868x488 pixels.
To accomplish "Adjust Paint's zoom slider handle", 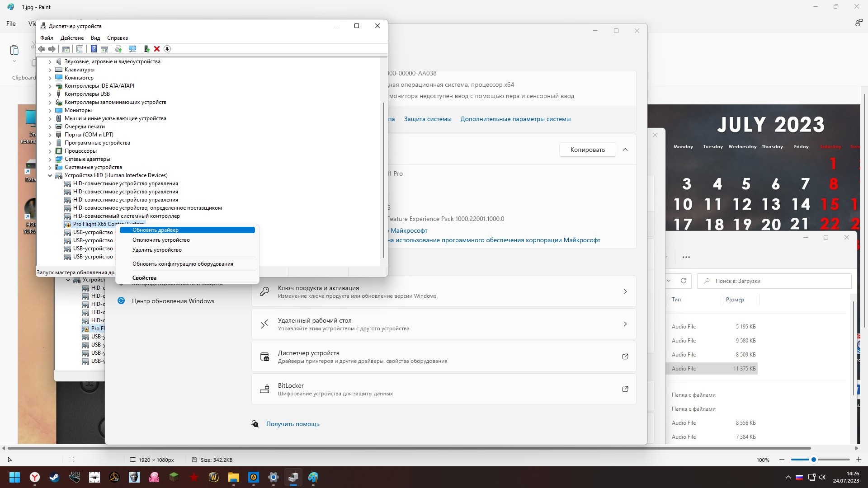I will [x=813, y=460].
